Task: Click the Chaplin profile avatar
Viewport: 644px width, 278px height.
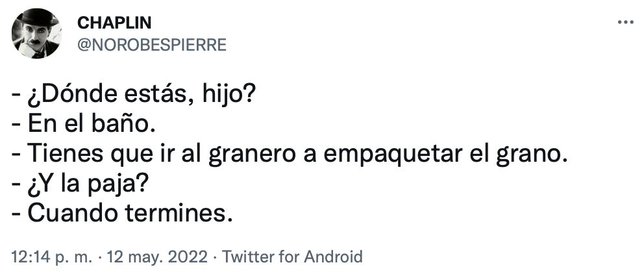Action: pos(36,33)
